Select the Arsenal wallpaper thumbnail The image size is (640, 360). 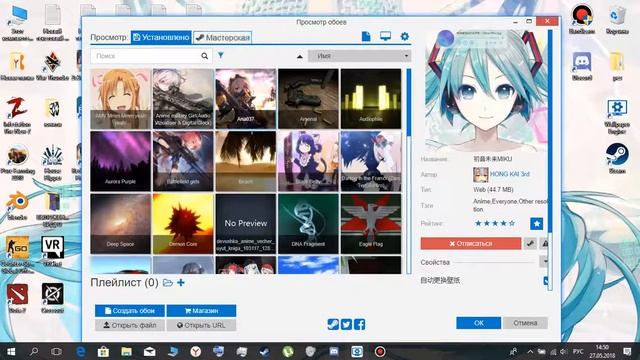308,99
